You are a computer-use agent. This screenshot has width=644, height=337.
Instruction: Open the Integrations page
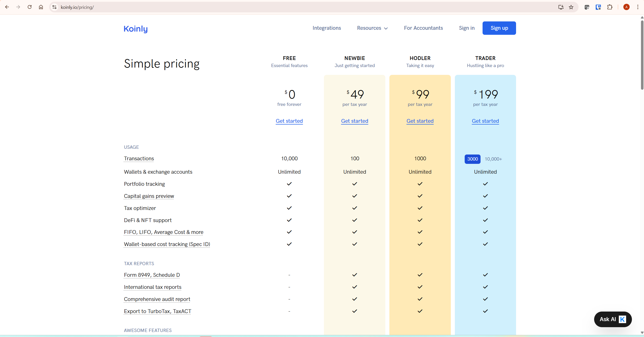pyautogui.click(x=327, y=28)
